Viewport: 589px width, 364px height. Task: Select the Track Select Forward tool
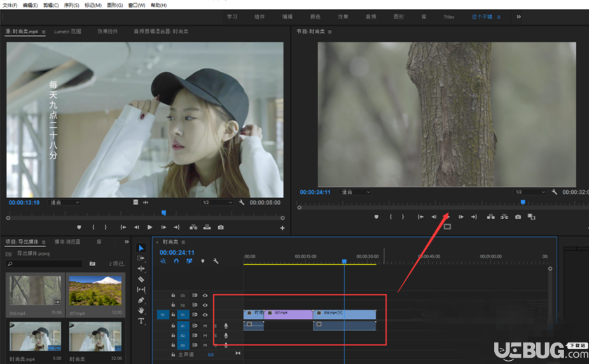(x=141, y=258)
